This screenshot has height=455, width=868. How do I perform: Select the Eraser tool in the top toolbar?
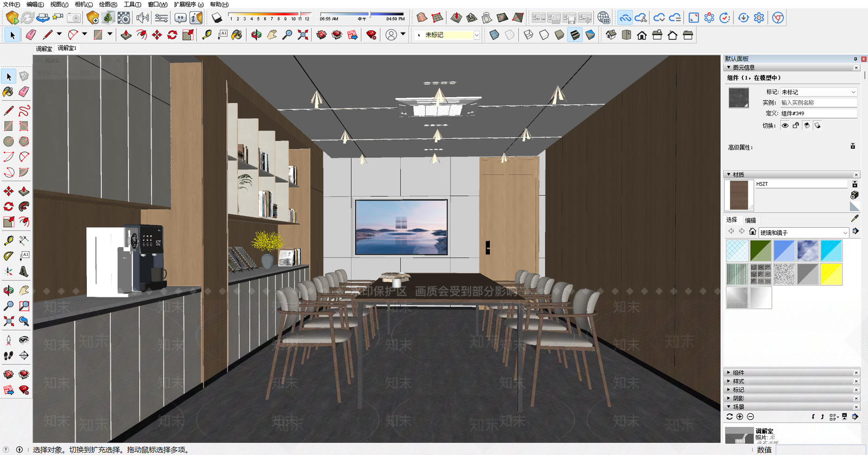point(31,35)
